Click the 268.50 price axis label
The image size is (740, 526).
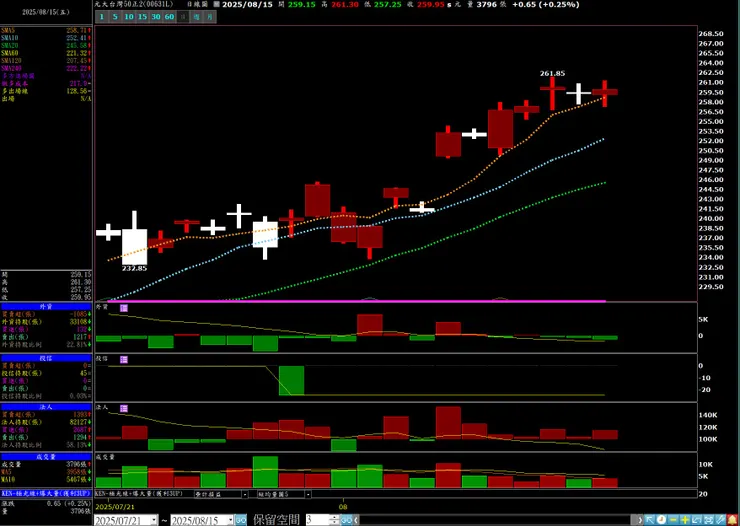(711, 34)
